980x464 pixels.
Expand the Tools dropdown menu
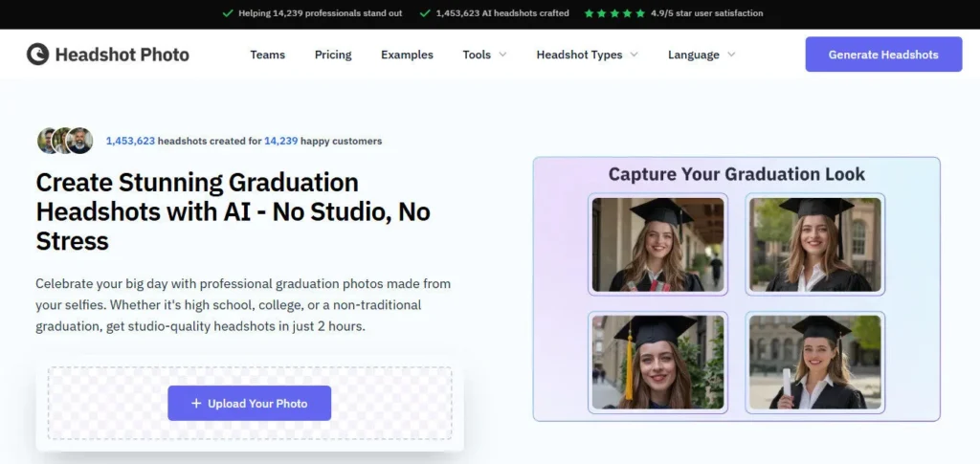[x=484, y=55]
